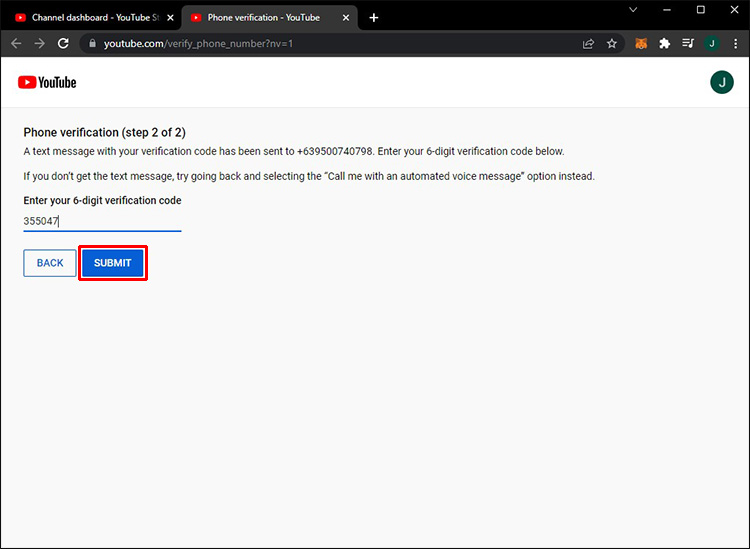Open Chrome three-dot menu
The height and width of the screenshot is (549, 750).
click(735, 44)
